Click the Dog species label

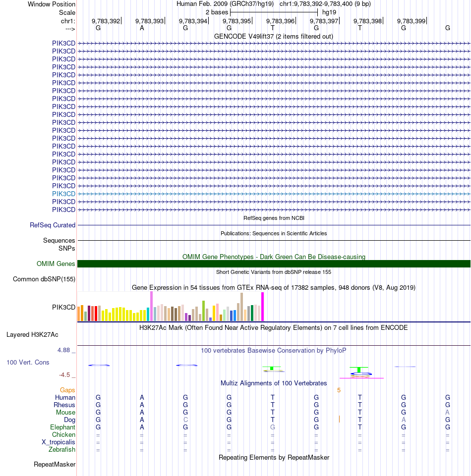pyautogui.click(x=69, y=420)
